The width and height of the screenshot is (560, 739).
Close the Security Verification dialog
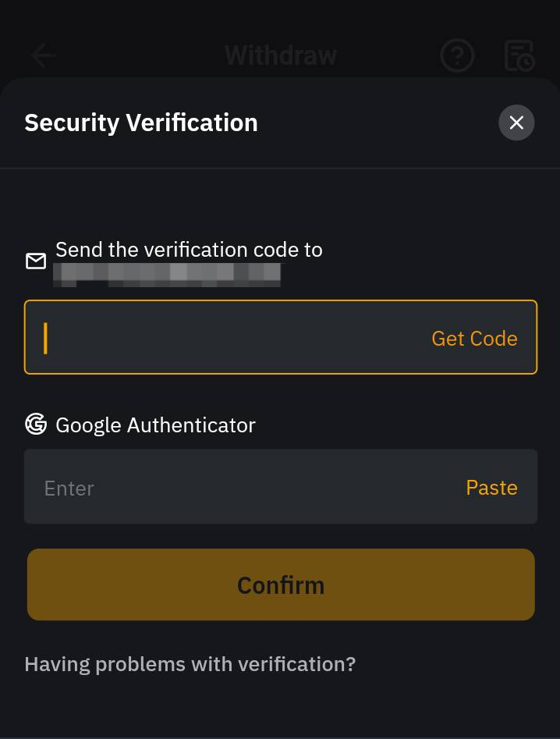[516, 123]
